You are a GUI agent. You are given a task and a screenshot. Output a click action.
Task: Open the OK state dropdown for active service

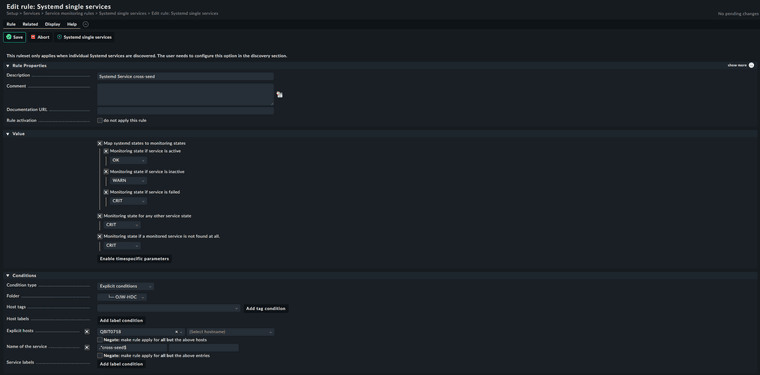coord(128,160)
